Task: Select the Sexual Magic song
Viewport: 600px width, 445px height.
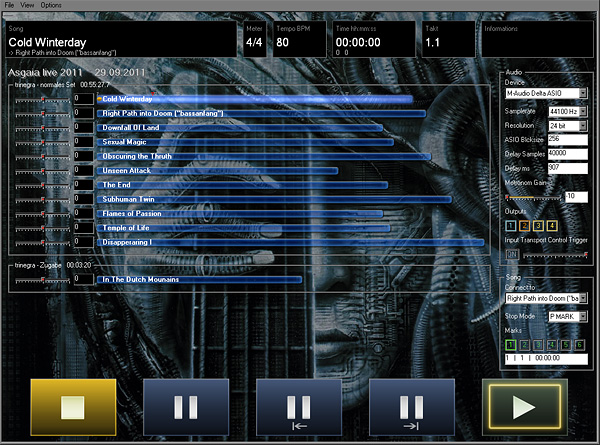Action: [245, 142]
